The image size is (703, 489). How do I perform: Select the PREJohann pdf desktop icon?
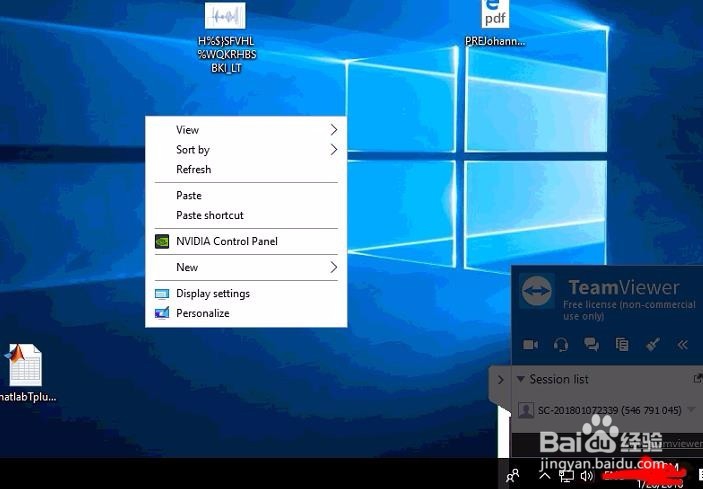pos(495,13)
